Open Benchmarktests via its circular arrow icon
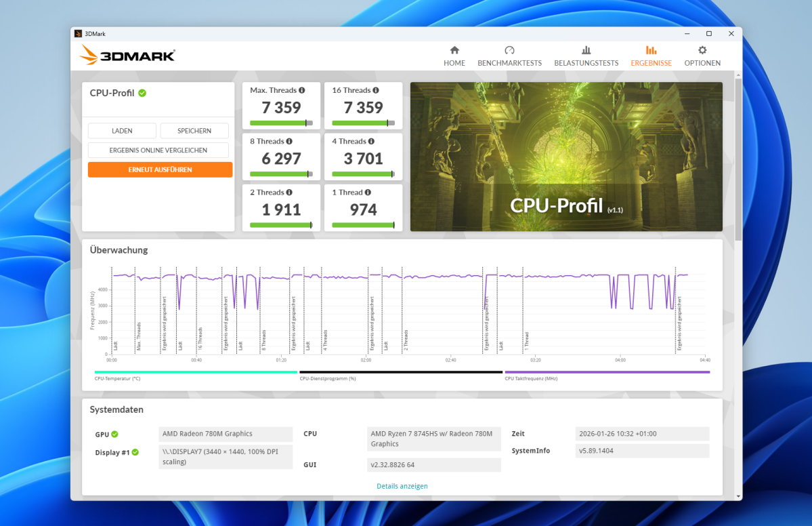 [509, 50]
